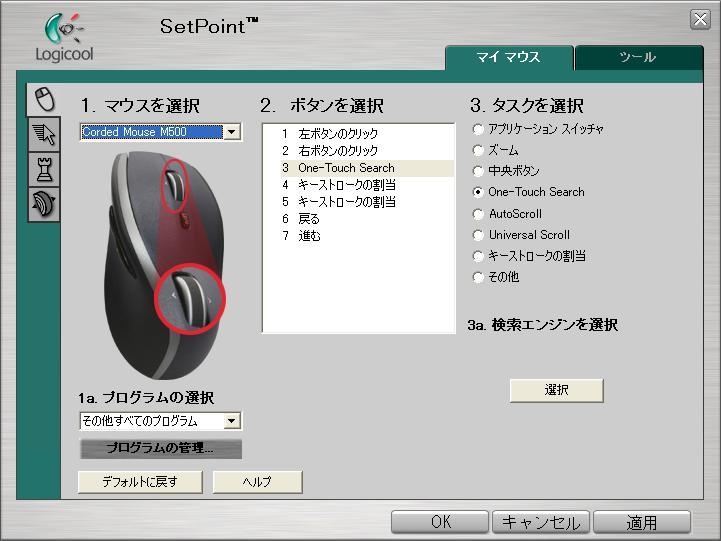Click the プログラムの管理... button
Viewport: 721px width, 541px height.
coord(160,448)
